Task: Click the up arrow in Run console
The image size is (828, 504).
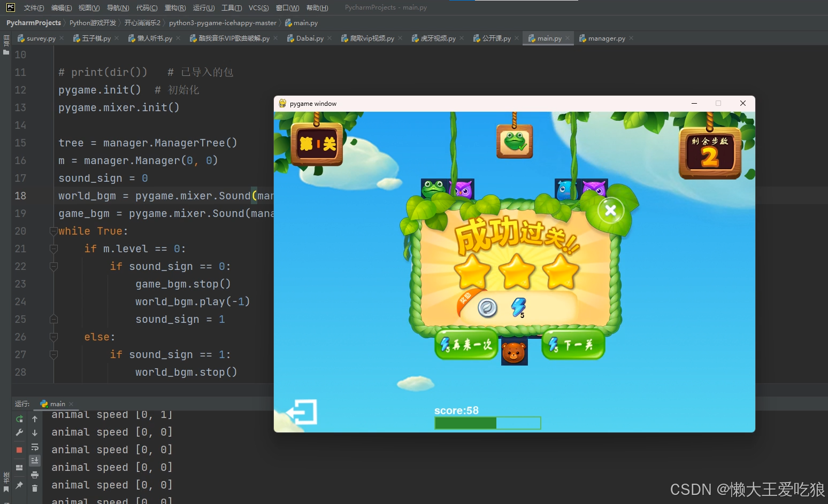Action: coord(35,419)
